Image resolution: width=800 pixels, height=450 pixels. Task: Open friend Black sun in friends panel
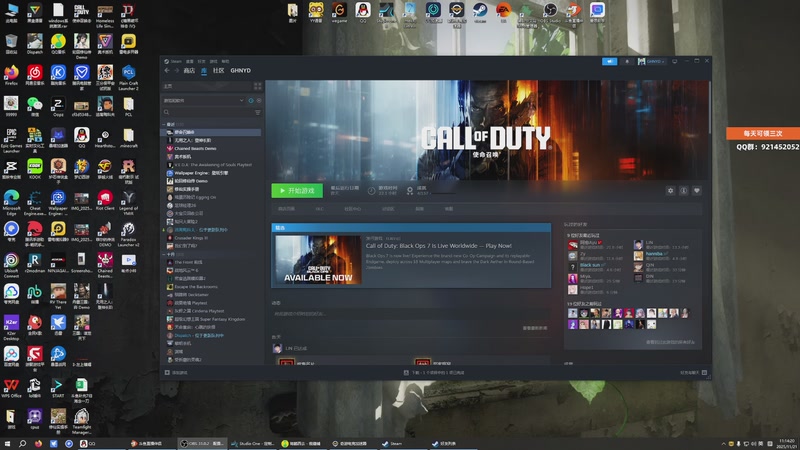pos(590,265)
